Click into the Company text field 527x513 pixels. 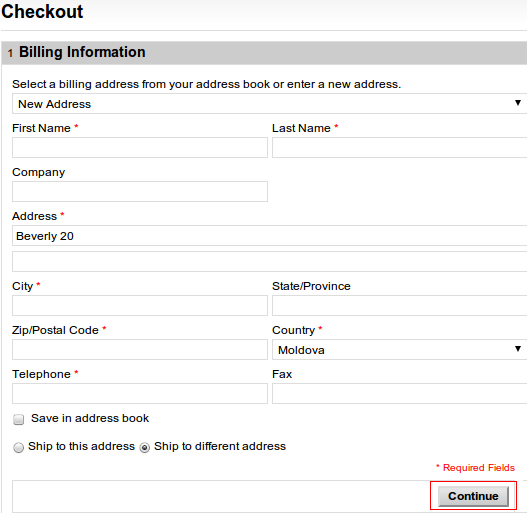coord(140,191)
